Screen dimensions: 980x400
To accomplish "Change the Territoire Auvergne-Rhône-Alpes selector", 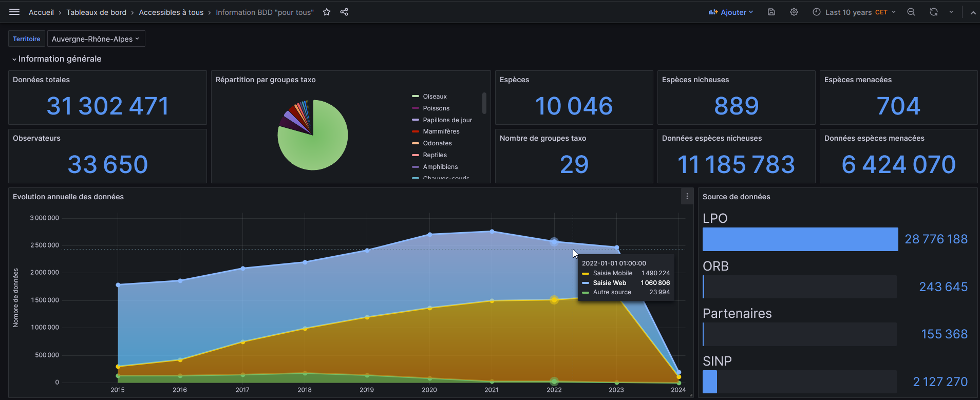I will [x=96, y=39].
